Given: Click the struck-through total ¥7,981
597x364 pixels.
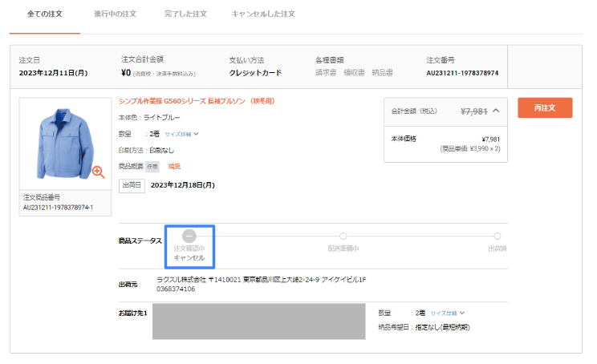Looking at the screenshot, I should point(474,111).
